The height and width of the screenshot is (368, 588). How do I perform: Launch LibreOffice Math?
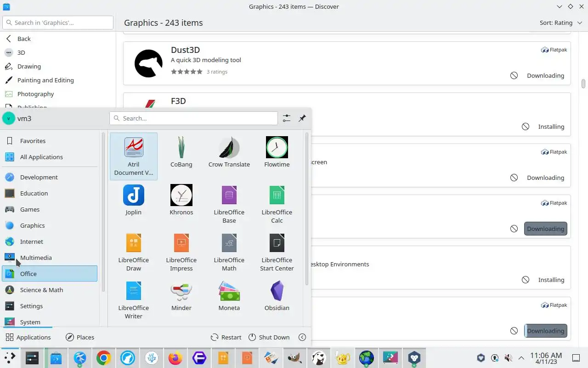[229, 252]
